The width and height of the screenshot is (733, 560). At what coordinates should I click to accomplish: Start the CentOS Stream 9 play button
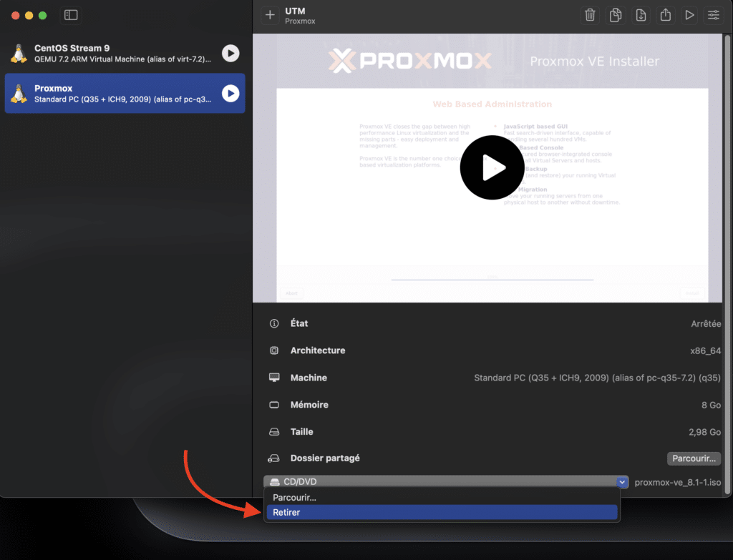[x=230, y=53]
